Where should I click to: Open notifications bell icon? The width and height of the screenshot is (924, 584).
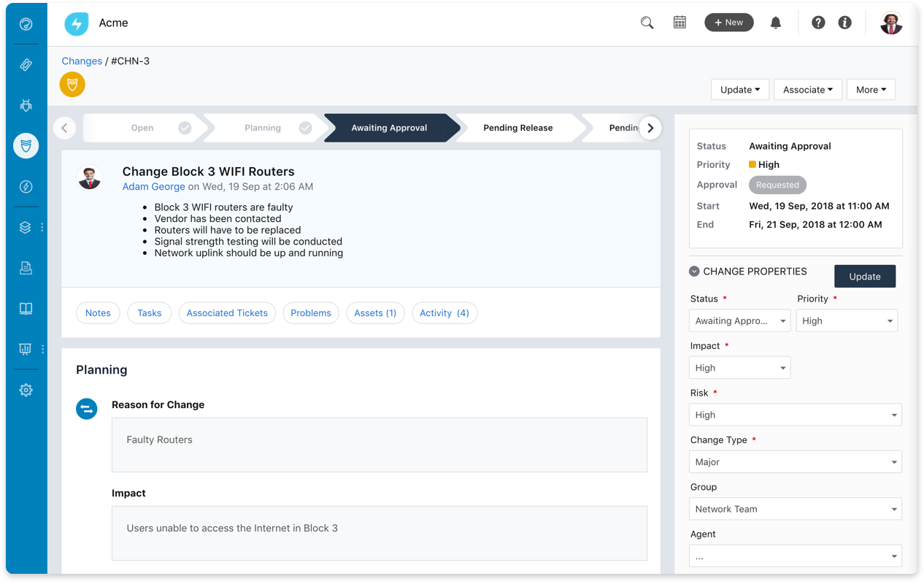tap(775, 23)
